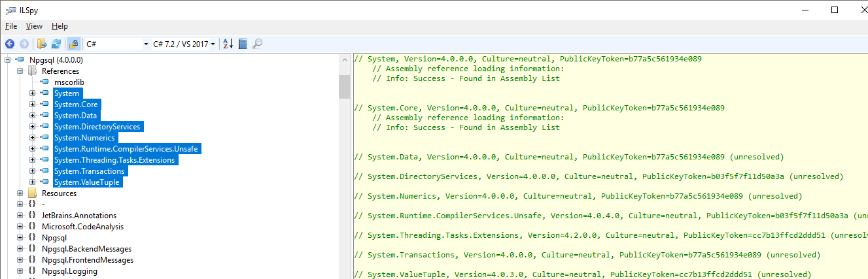This screenshot has width=868, height=279.
Task: Click the System.ValueTuple Version=4.0.3.0 line
Action: pyautogui.click(x=583, y=274)
